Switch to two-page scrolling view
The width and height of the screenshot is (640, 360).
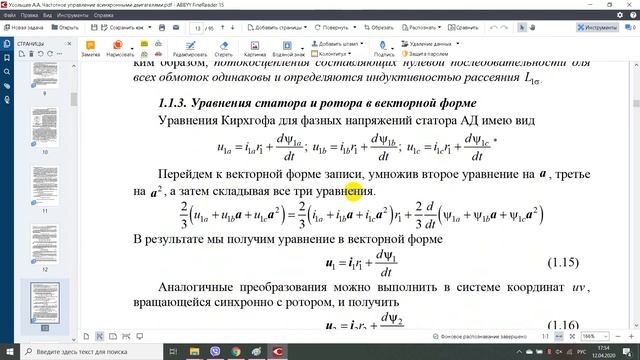click(126, 336)
